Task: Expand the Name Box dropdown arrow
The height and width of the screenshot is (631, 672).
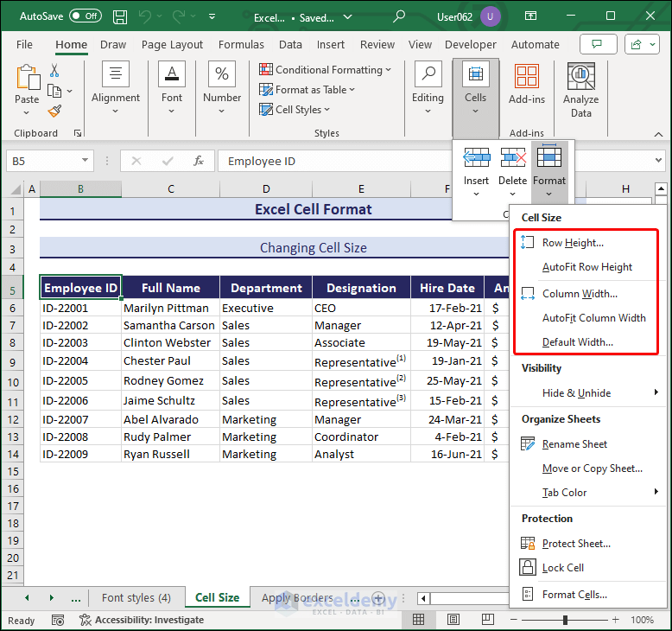Action: pos(85,161)
